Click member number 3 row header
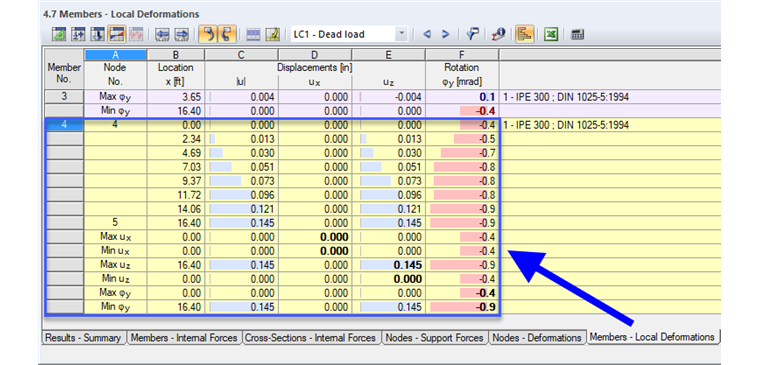The image size is (760, 365). [x=64, y=97]
